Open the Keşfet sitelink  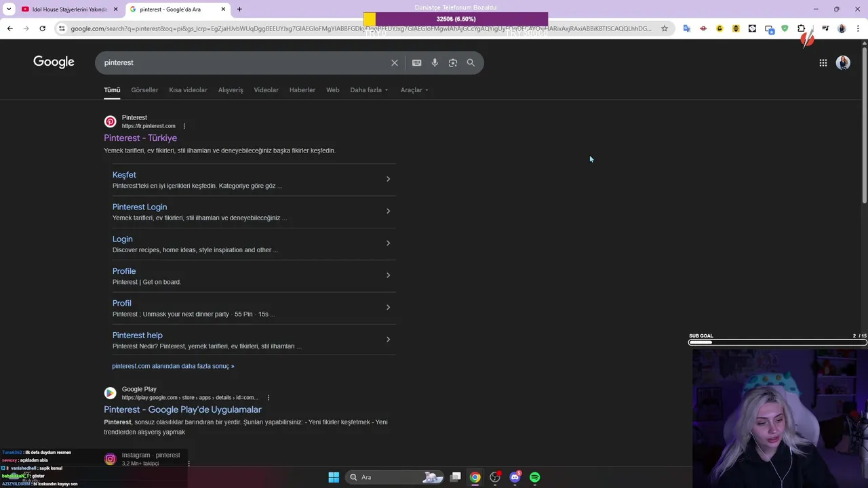[x=124, y=175]
